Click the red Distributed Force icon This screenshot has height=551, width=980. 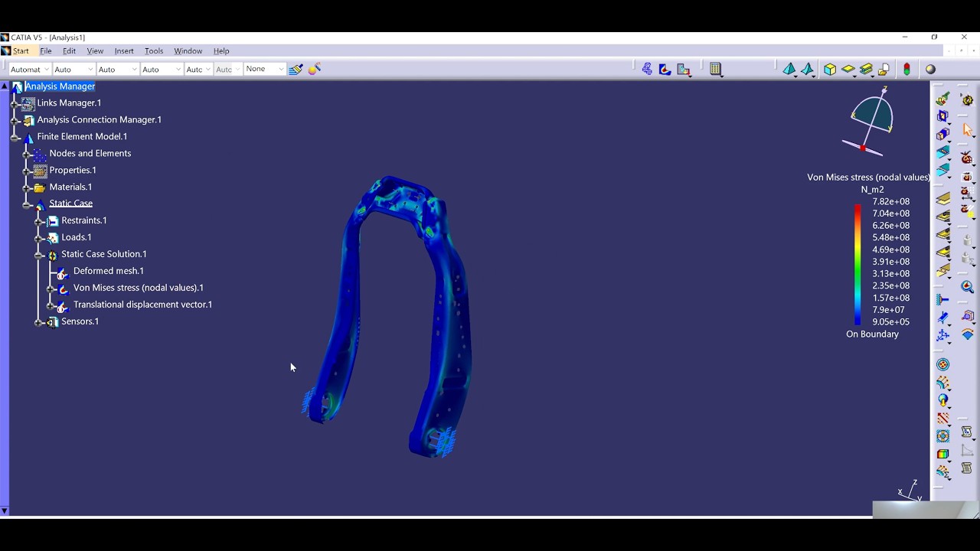coord(943,419)
